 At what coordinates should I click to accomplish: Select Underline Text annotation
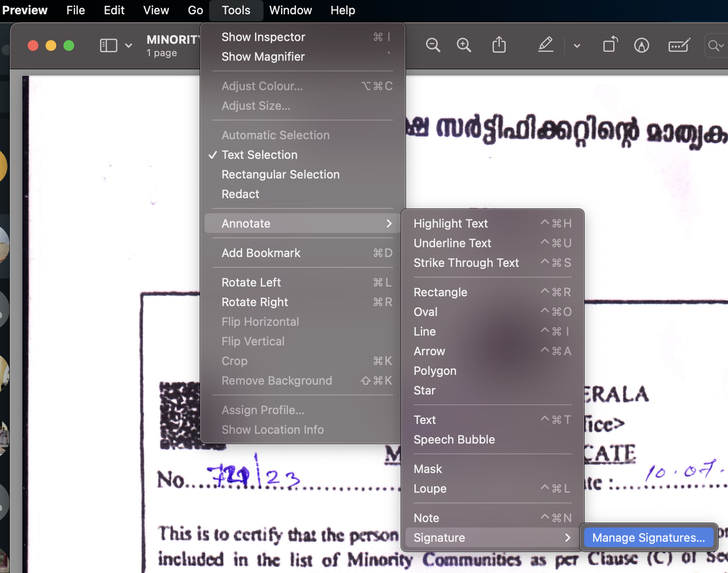point(492,243)
